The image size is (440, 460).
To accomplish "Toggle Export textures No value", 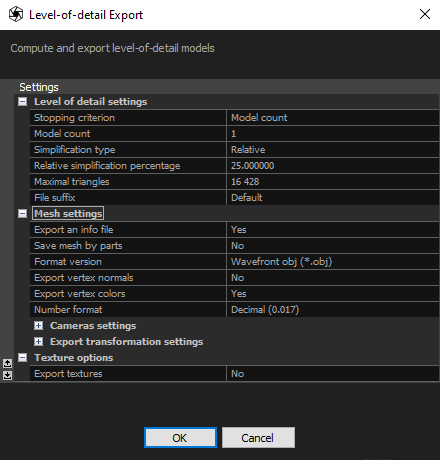I will pos(333,374).
